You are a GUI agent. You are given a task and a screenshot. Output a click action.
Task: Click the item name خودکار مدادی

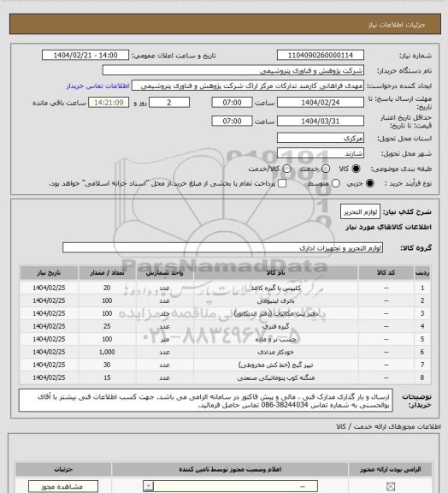click(275, 352)
